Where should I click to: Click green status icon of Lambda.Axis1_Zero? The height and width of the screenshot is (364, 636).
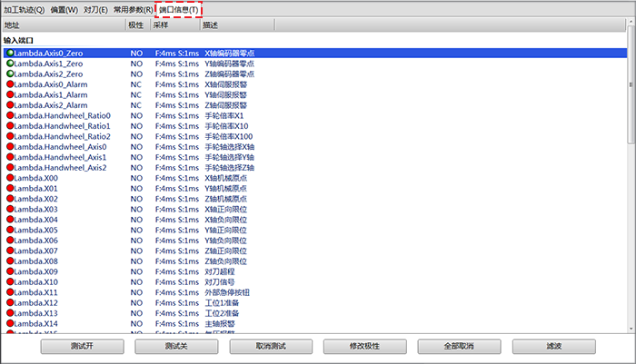10,64
